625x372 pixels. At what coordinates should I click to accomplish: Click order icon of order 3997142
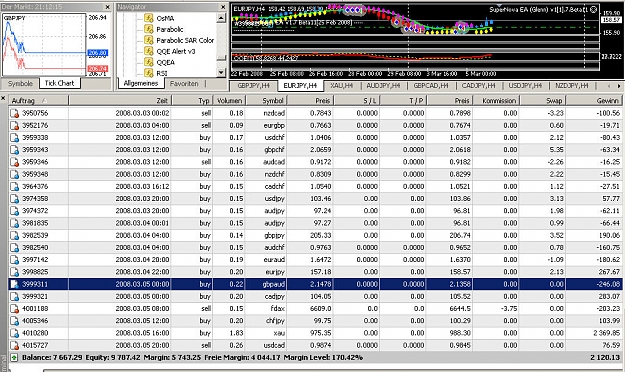point(15,260)
